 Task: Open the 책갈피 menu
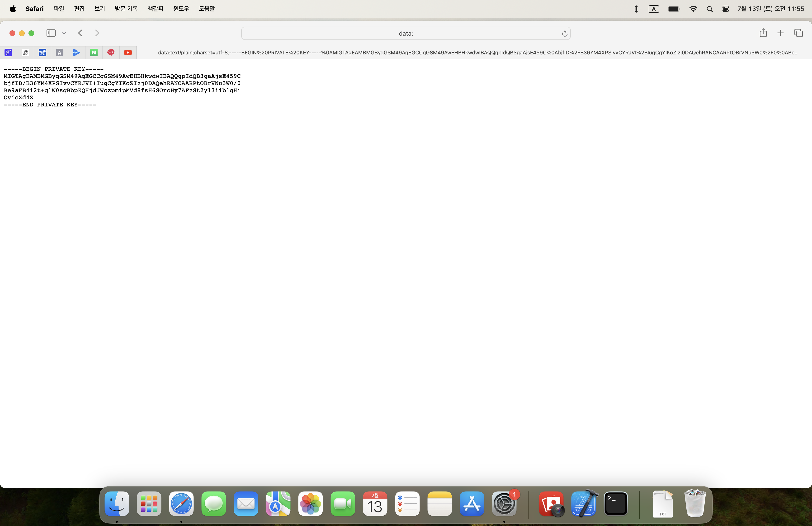point(156,9)
